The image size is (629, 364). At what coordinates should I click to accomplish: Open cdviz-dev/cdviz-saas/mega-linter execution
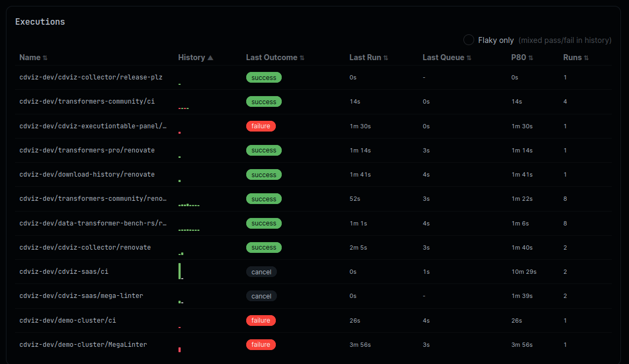(x=81, y=296)
